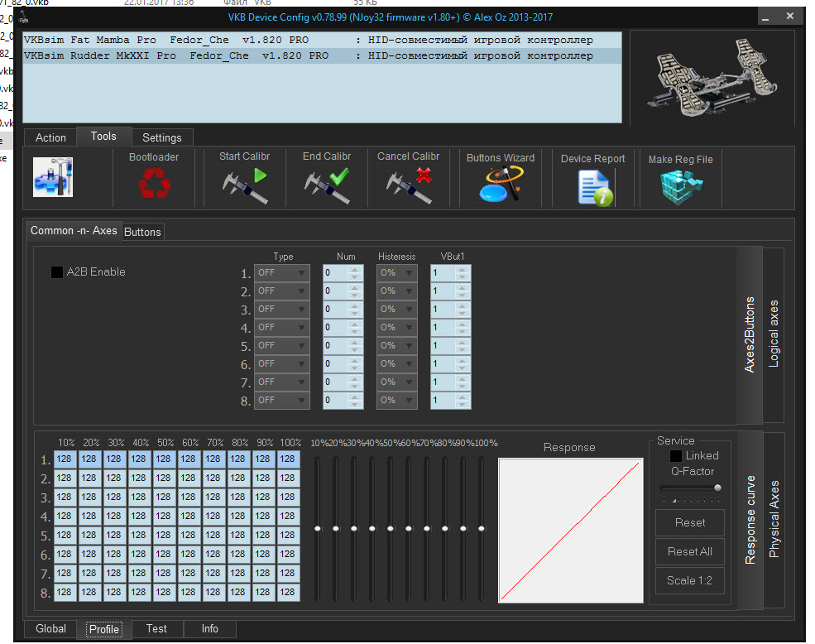Screen dimensions: 815x644
Task: Open the Type dropdown for row 8
Action: pyautogui.click(x=281, y=400)
